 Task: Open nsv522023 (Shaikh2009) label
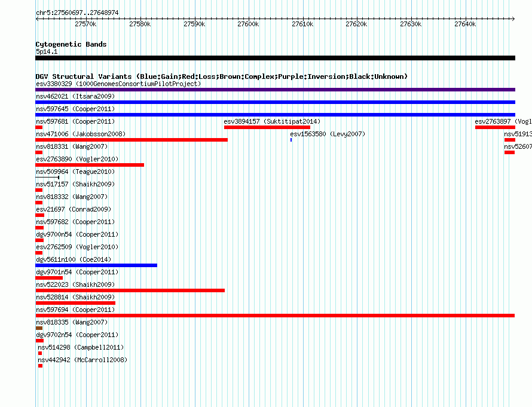(x=75, y=284)
